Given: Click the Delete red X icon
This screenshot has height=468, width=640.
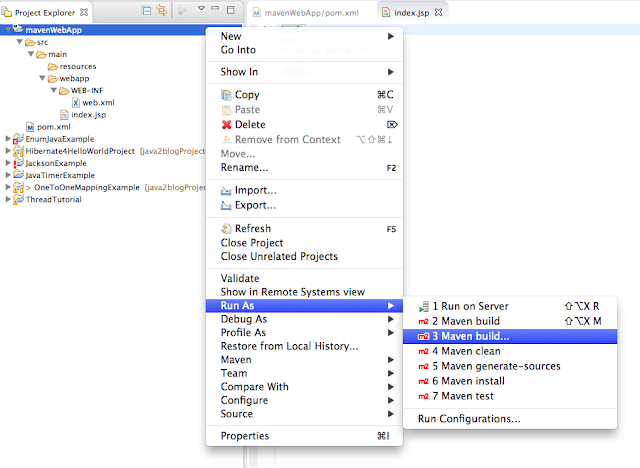Looking at the screenshot, I should click(x=226, y=124).
